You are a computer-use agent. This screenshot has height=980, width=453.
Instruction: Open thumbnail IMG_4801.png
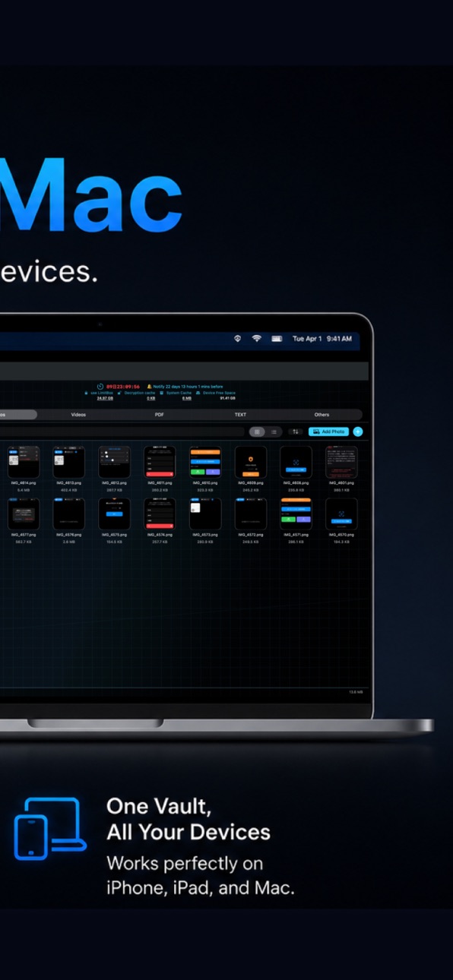[341, 462]
